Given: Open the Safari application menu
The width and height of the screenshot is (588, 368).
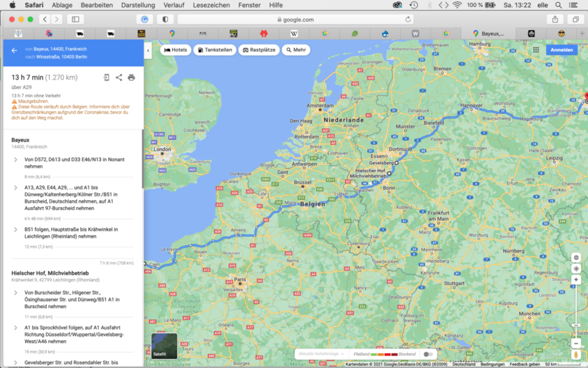Looking at the screenshot, I should point(34,5).
